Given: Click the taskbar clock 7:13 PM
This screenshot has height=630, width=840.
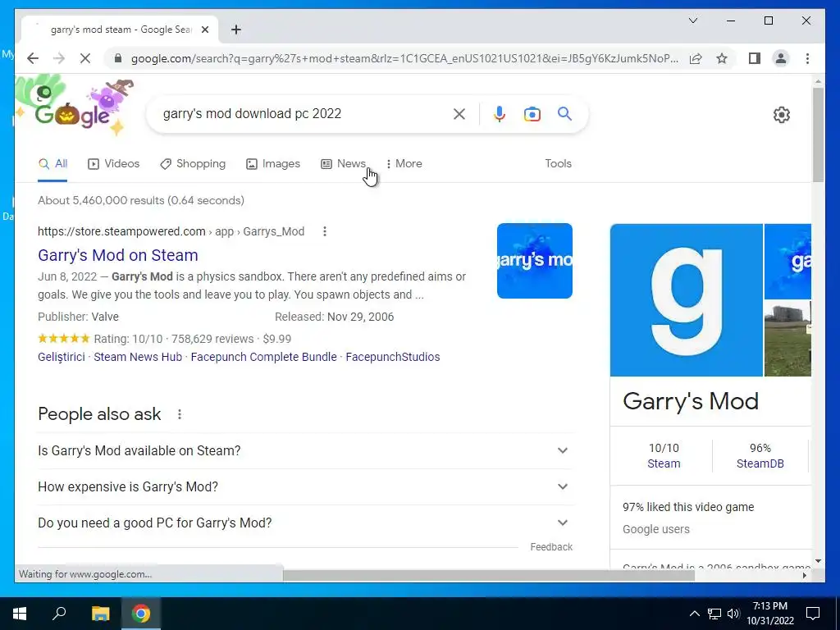Looking at the screenshot, I should [x=769, y=614].
